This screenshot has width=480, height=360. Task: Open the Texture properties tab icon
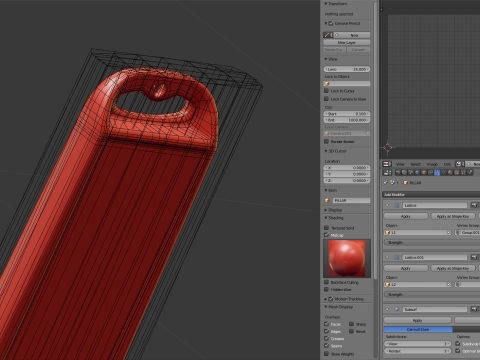[457, 172]
